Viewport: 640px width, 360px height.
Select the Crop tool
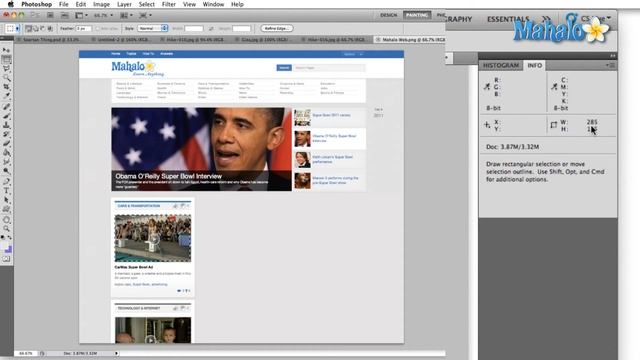pyautogui.click(x=6, y=87)
